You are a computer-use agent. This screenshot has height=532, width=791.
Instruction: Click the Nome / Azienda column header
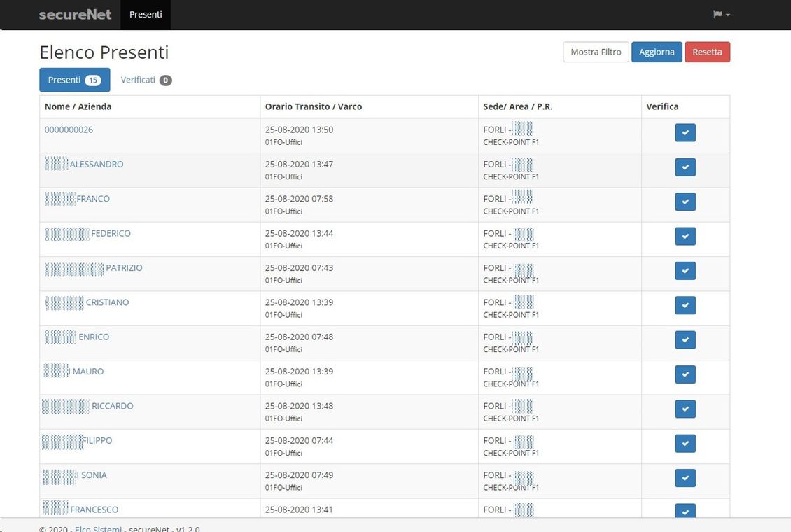[x=78, y=106]
